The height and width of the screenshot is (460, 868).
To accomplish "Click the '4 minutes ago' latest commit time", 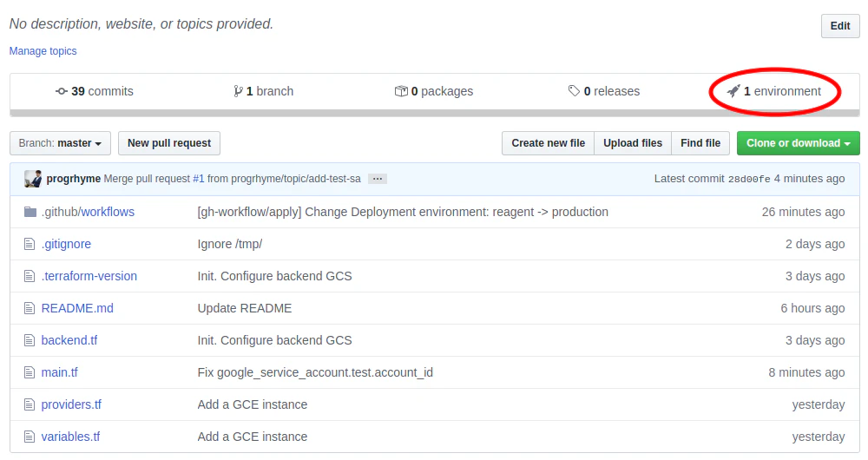I will tap(809, 179).
